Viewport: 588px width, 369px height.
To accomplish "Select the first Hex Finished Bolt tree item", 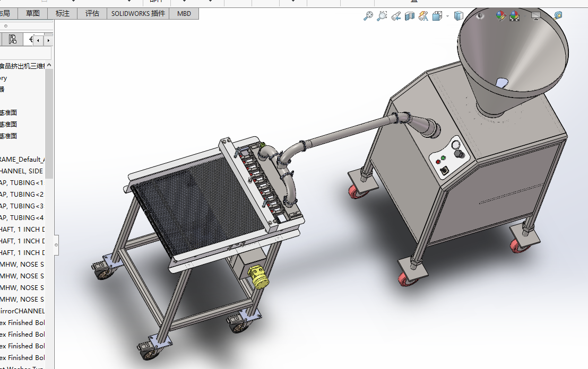I will [23, 322].
